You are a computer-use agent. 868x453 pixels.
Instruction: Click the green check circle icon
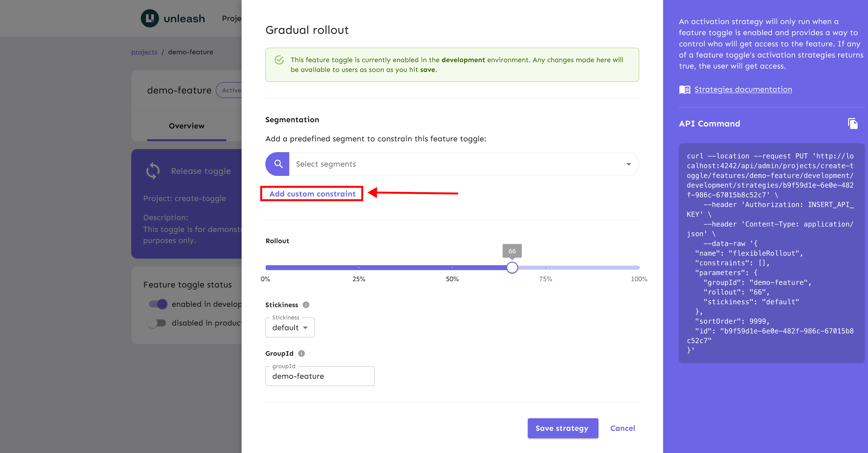[x=279, y=60]
